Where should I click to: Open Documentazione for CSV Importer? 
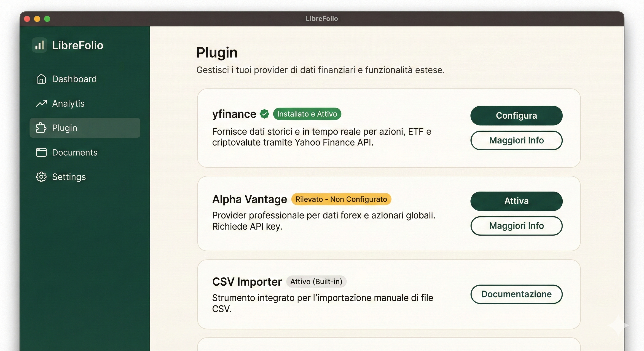tap(516, 294)
